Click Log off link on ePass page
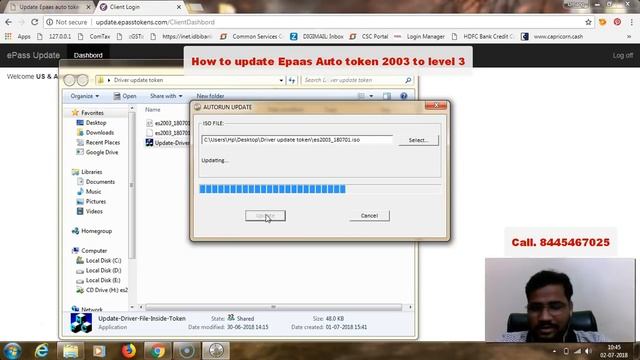This screenshot has width=640, height=360. (622, 55)
